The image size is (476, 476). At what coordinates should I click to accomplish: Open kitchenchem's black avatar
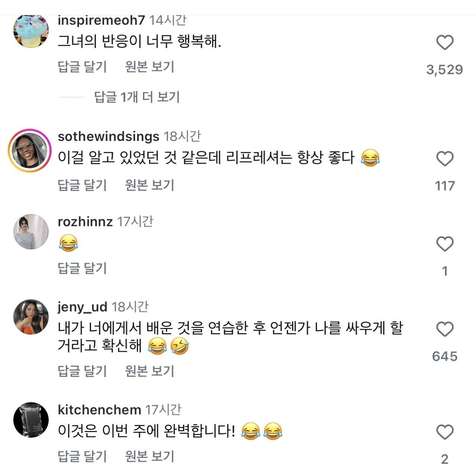coord(31,419)
